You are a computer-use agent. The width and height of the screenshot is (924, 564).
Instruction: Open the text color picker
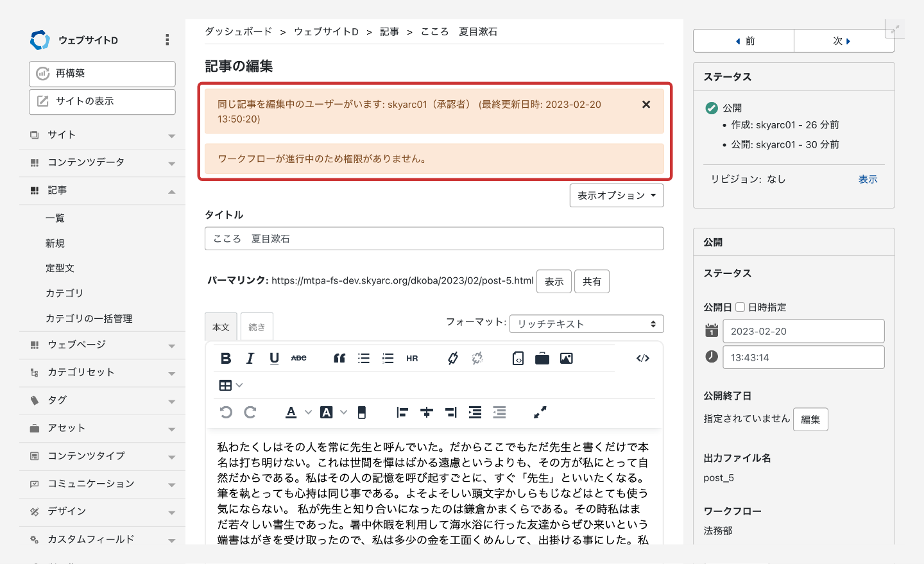click(291, 413)
